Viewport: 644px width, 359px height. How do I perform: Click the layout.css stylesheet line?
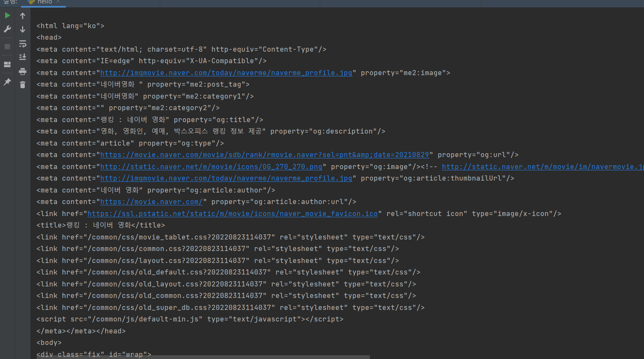218,261
